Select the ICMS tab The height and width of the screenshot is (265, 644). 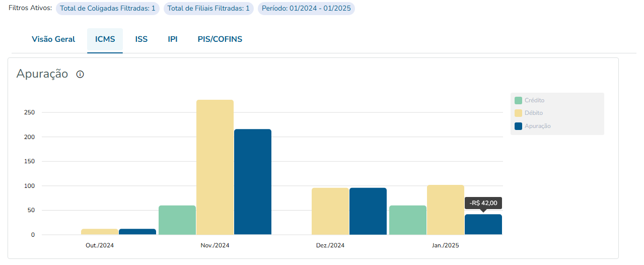(105, 39)
